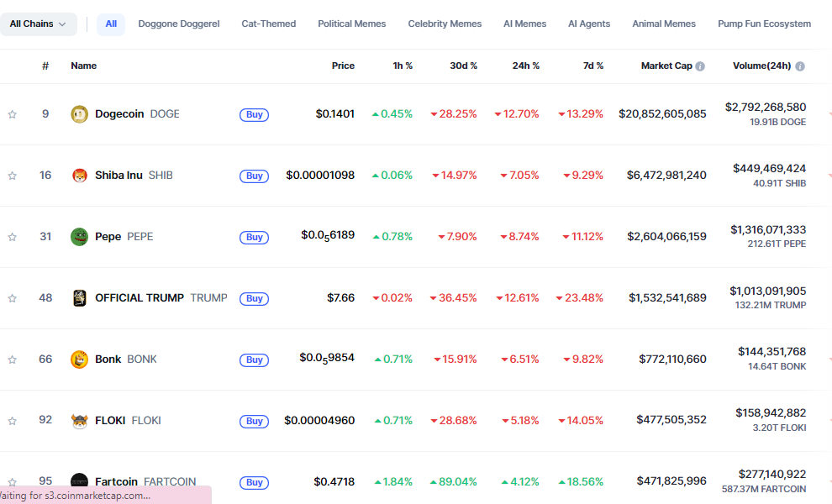Image resolution: width=832 pixels, height=504 pixels.
Task: Switch to Doggone Doggerel tab
Action: 179,24
